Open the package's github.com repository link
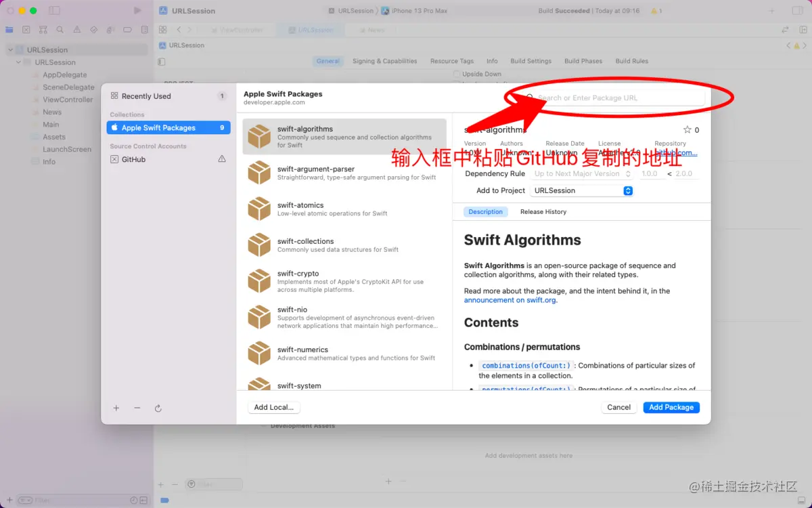Viewport: 812px width, 508px height. pos(676,153)
